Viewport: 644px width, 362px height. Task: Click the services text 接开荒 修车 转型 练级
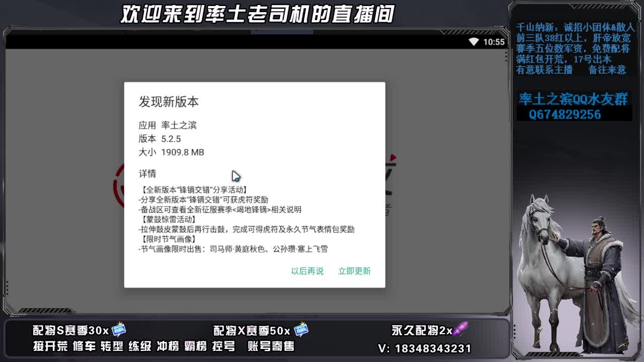92,346
